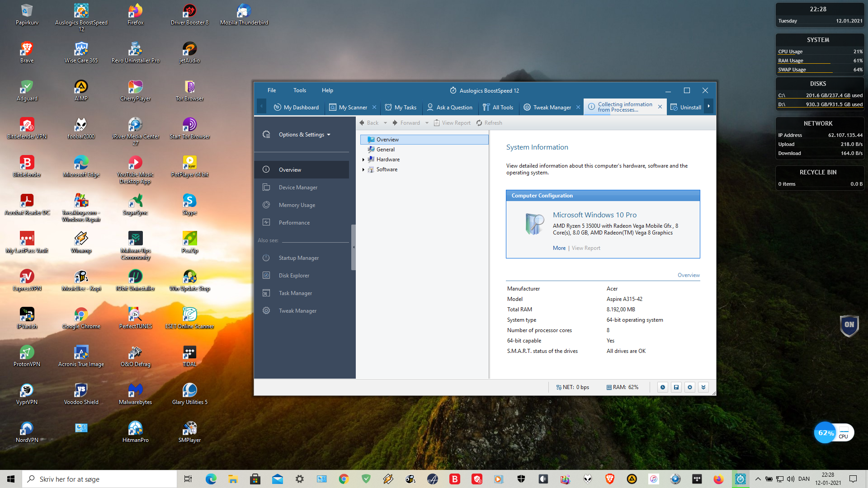Viewport: 868px width, 488px height.
Task: Click the Refresh toolbar button
Action: pyautogui.click(x=489, y=123)
